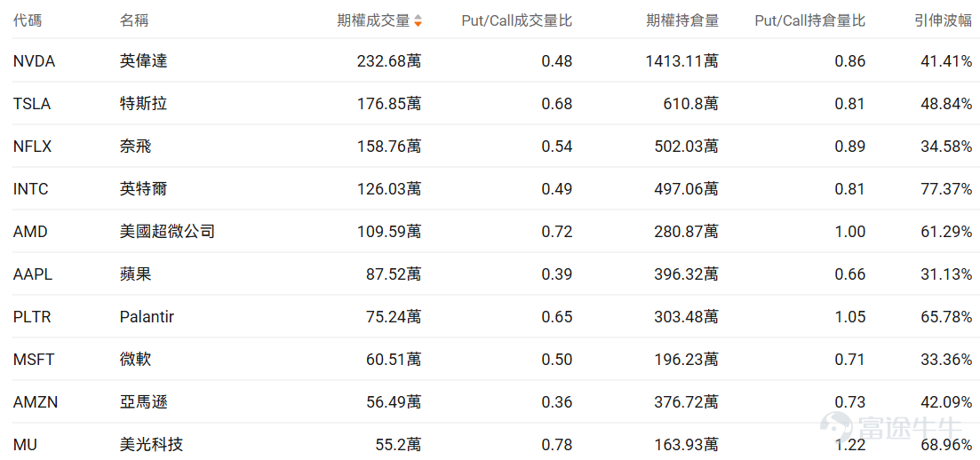Select the implied volatility 31.13%
980x460 pixels.
[x=946, y=274]
